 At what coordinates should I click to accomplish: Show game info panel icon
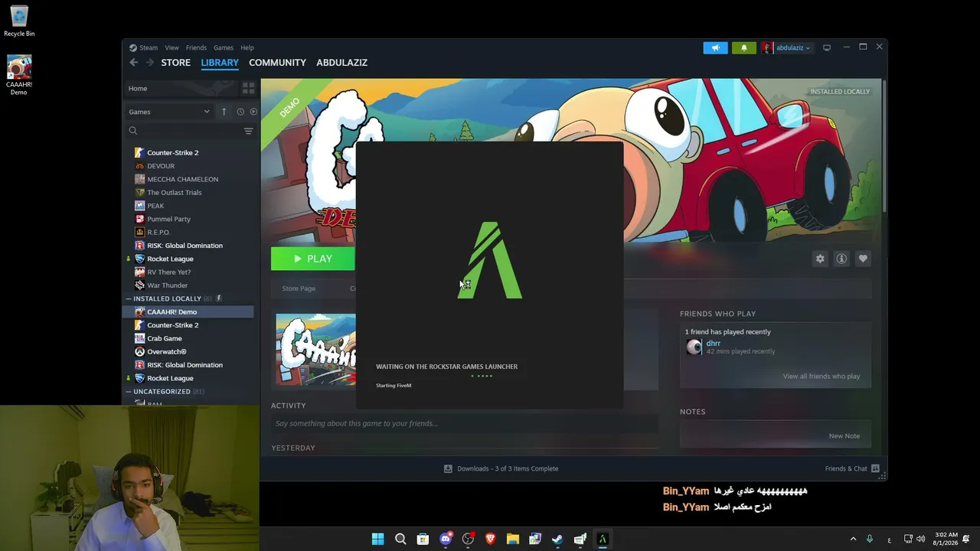click(841, 259)
